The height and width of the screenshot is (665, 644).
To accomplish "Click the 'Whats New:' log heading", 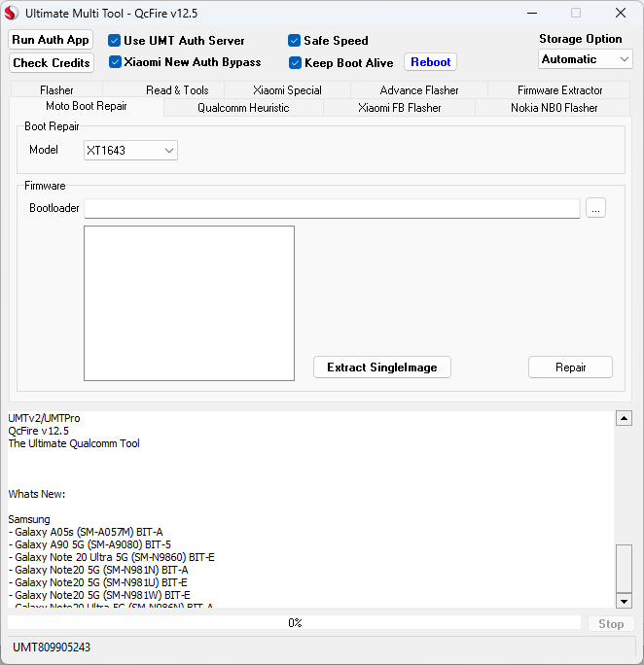I will (x=37, y=494).
